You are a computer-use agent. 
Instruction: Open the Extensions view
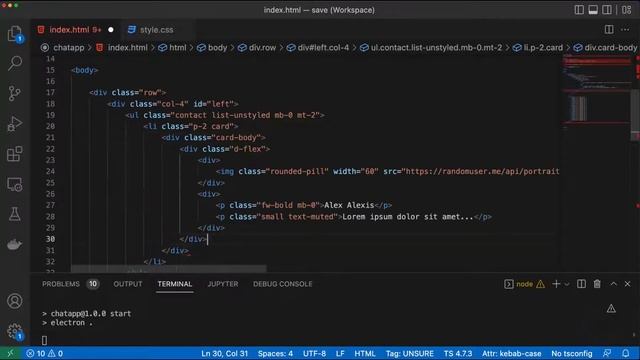tap(15, 154)
